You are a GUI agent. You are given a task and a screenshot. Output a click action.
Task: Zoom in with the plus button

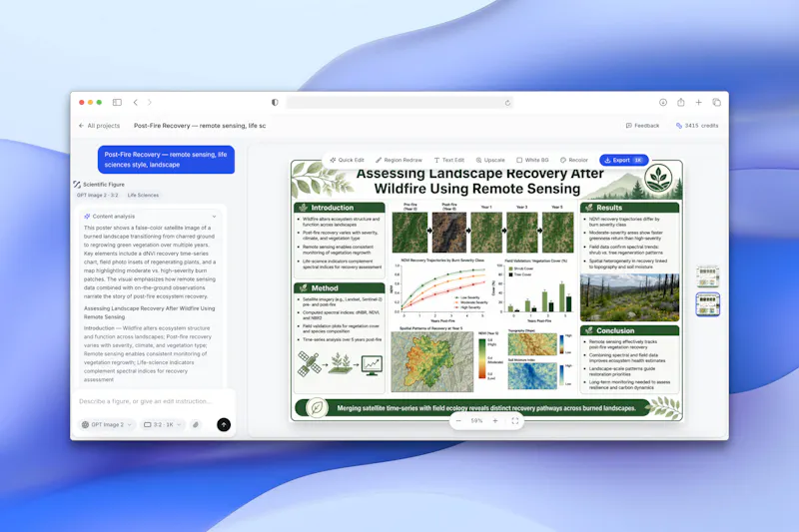coord(494,421)
